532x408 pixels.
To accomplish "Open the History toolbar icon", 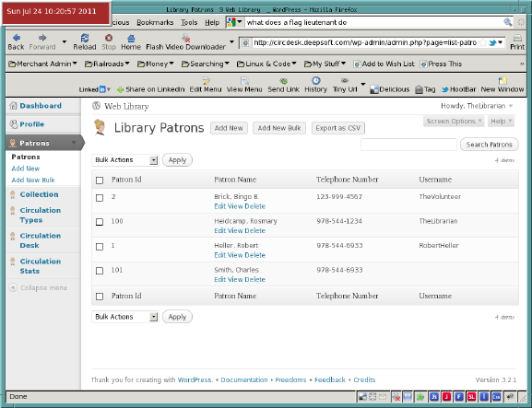I will coord(316,81).
